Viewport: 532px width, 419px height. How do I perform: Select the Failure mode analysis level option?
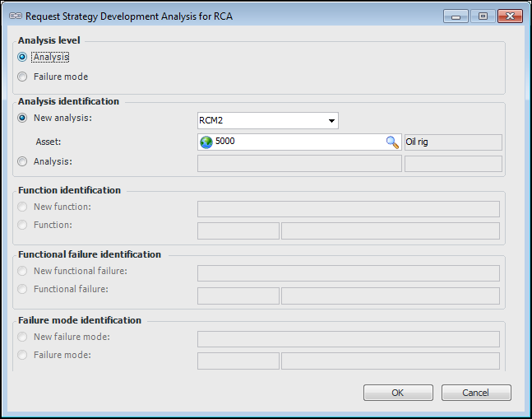[22, 77]
